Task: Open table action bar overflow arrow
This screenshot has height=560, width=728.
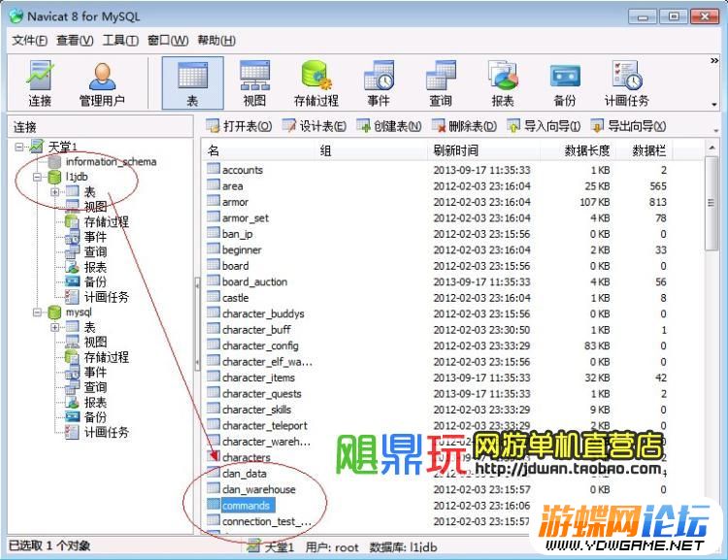Action: 715,130
